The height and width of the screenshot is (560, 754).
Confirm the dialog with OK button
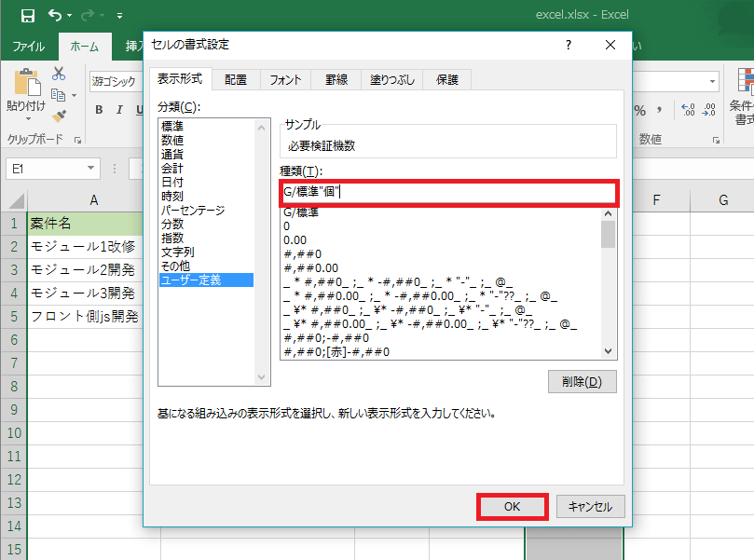click(x=512, y=507)
